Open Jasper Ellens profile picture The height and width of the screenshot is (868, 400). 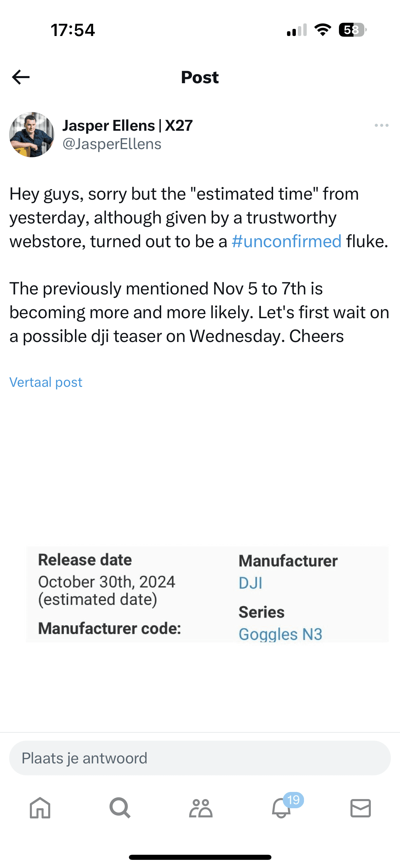click(32, 134)
